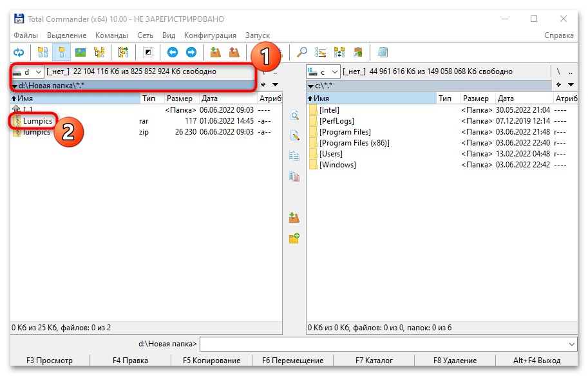Click the Refresh panel toolbar icon
The height and width of the screenshot is (376, 588).
tap(19, 52)
